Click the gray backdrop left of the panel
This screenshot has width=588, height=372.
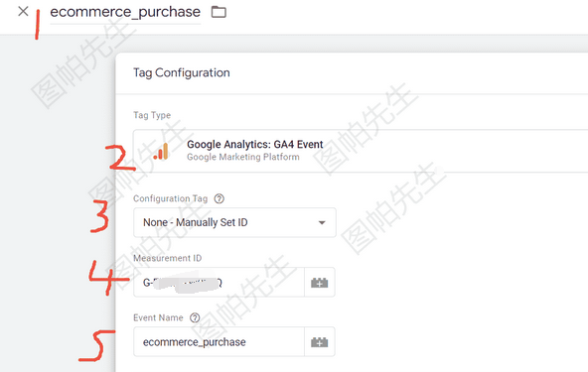click(57, 206)
